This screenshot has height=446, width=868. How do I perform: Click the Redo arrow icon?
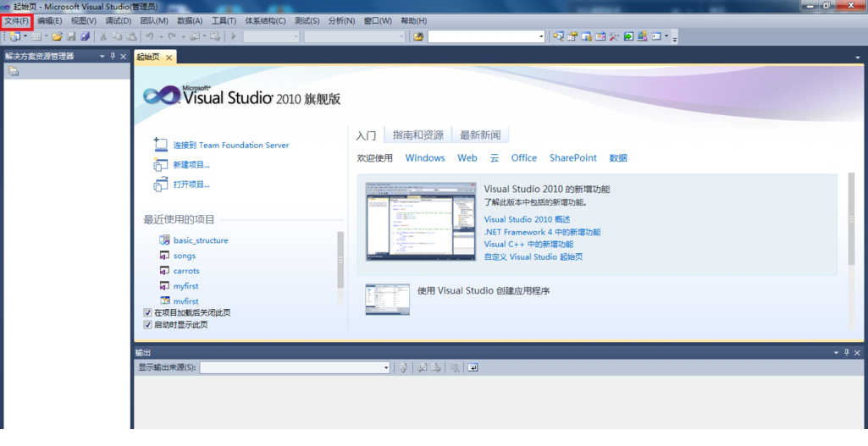pos(172,36)
